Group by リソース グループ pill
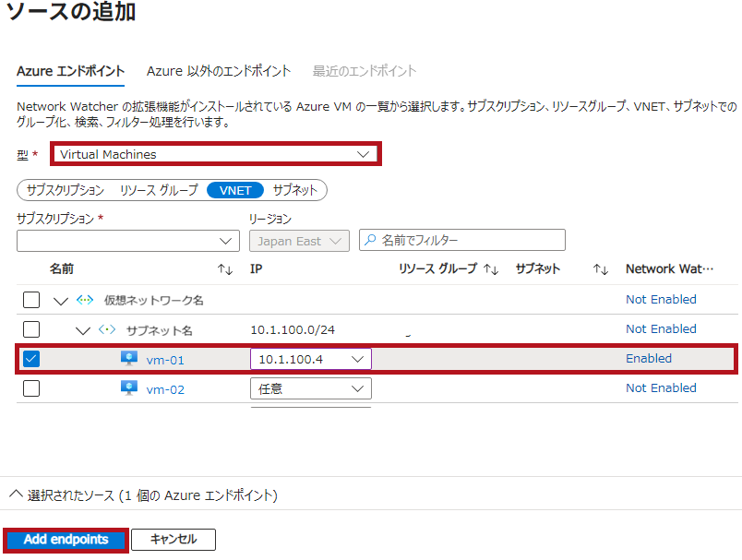 (x=159, y=190)
